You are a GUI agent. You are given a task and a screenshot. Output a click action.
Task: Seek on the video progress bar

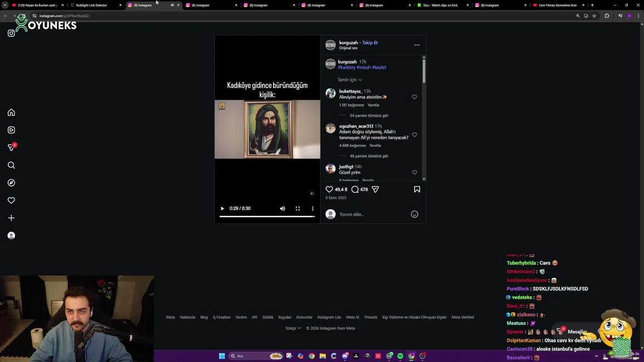[x=267, y=216]
